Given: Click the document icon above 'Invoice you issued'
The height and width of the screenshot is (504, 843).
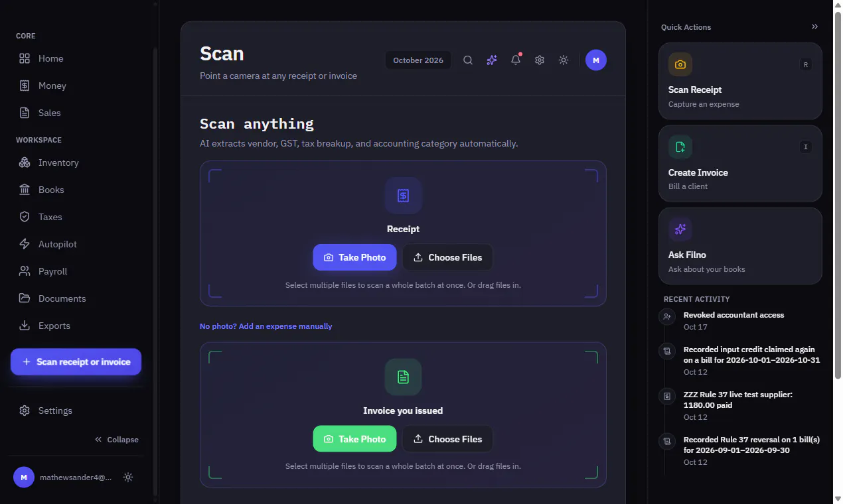Looking at the screenshot, I should tap(403, 377).
